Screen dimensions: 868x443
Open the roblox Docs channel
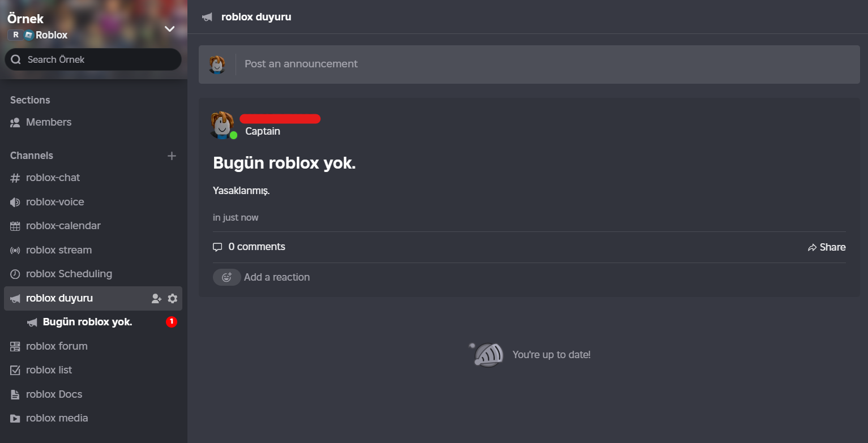click(x=54, y=394)
